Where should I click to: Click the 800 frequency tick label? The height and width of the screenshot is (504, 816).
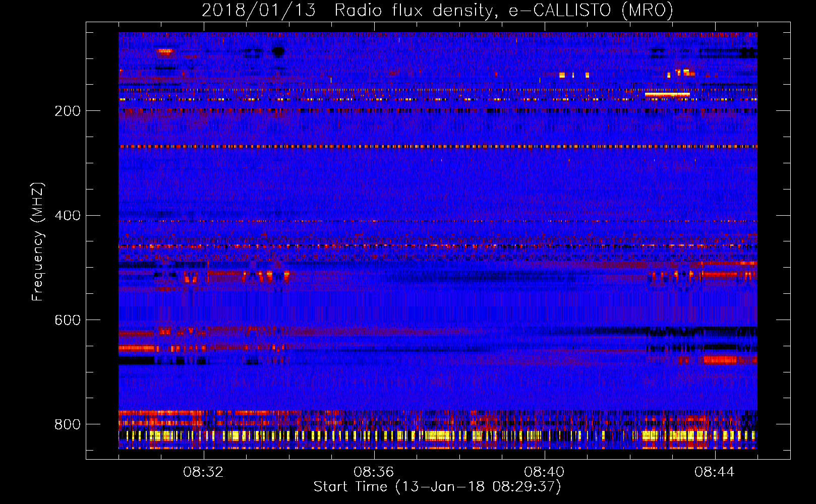[x=68, y=425]
